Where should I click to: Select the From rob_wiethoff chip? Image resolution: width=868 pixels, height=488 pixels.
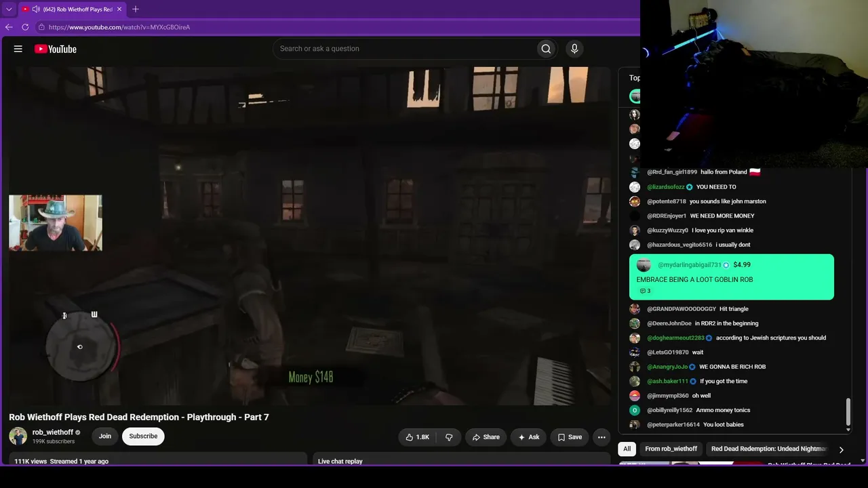pyautogui.click(x=671, y=449)
